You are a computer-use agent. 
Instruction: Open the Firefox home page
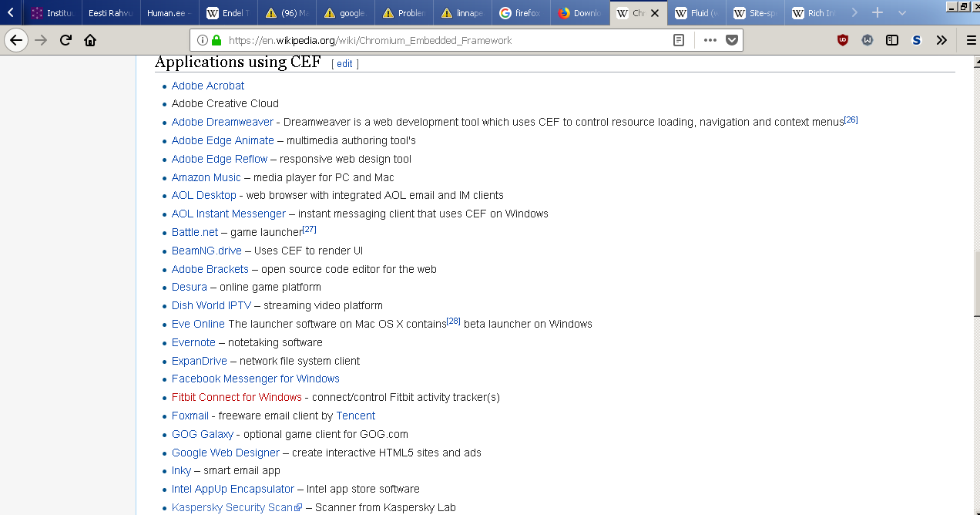(90, 40)
